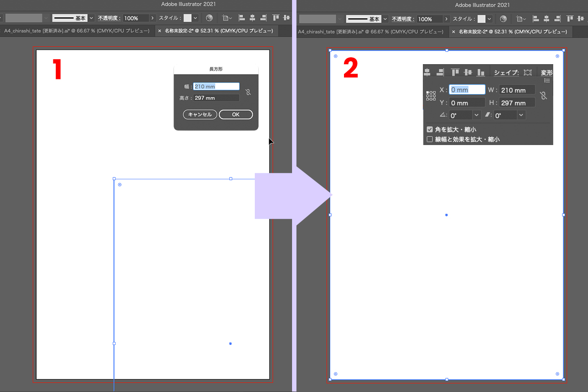Click vertical align bottom icon above Transform panel
Viewport: 588px width, 392px height.
coord(481,73)
